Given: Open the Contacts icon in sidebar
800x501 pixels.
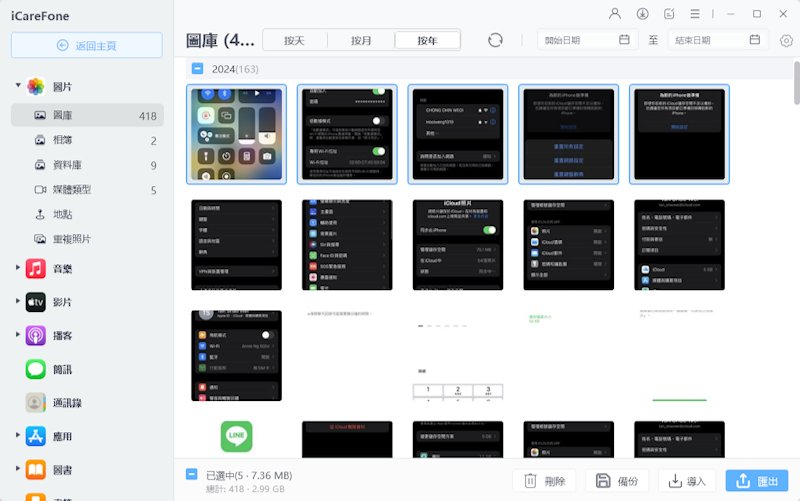Looking at the screenshot, I should click(36, 403).
